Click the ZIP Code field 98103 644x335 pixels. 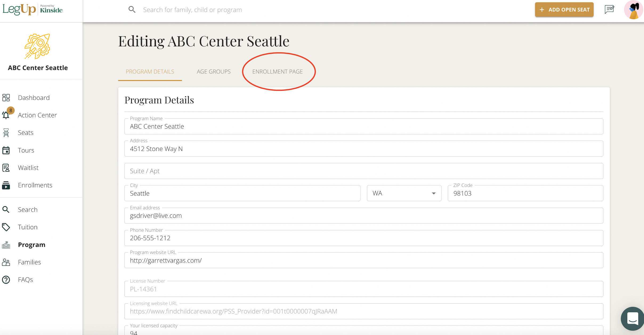[525, 193]
